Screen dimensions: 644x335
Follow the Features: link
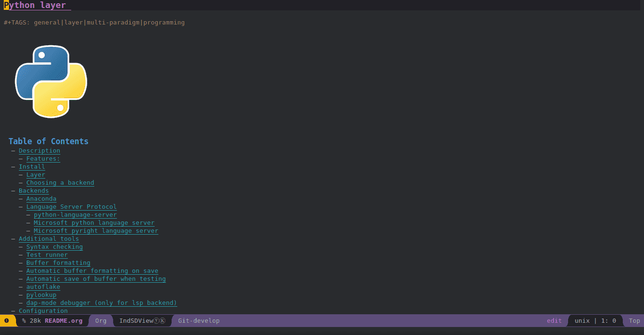43,159
